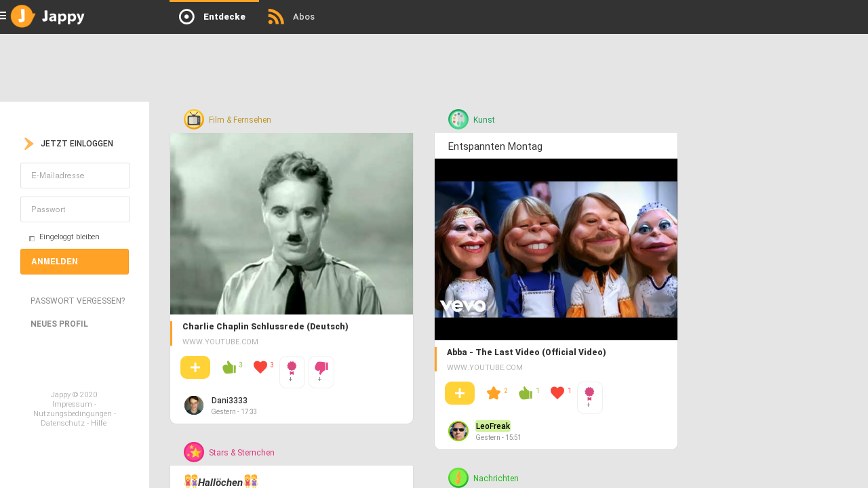Viewport: 868px width, 488px height.
Task: Focus the Passwort input field
Action: click(75, 209)
